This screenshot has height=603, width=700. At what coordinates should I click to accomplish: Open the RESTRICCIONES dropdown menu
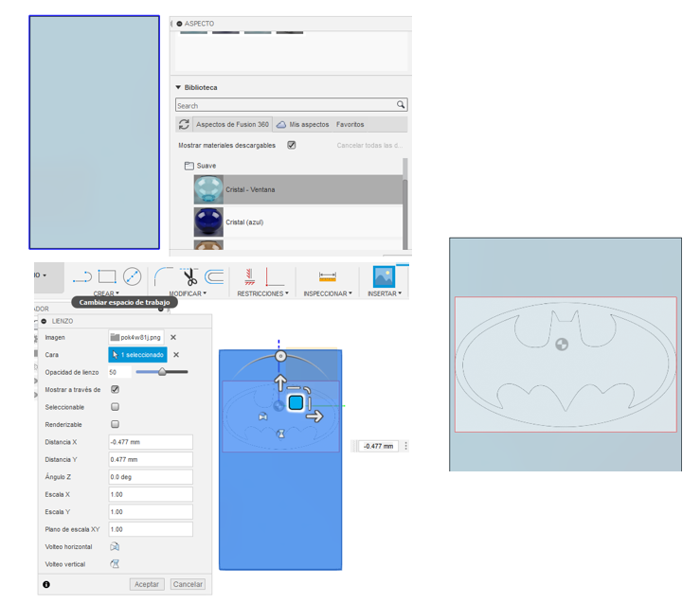pyautogui.click(x=262, y=293)
